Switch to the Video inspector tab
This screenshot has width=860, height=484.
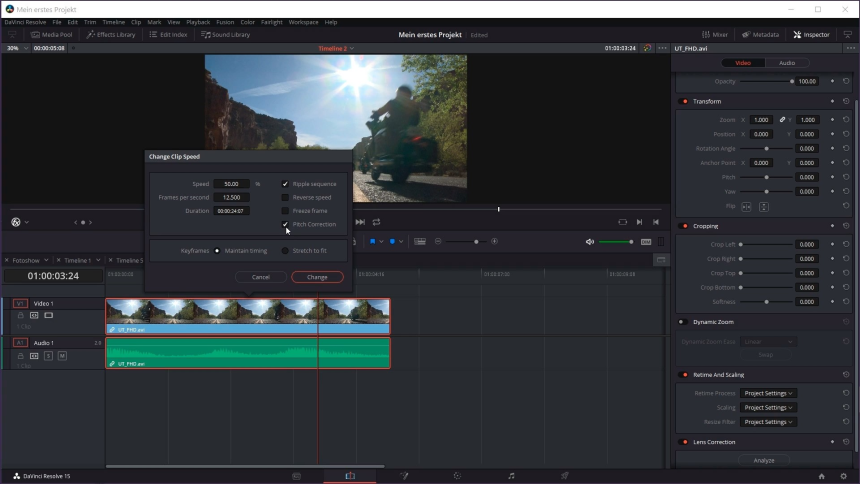click(x=743, y=63)
